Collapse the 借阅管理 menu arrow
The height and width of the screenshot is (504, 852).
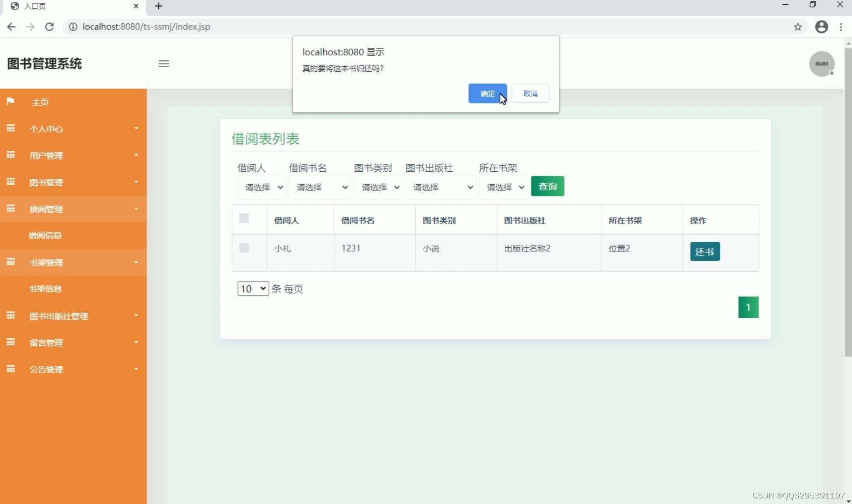pos(136,209)
